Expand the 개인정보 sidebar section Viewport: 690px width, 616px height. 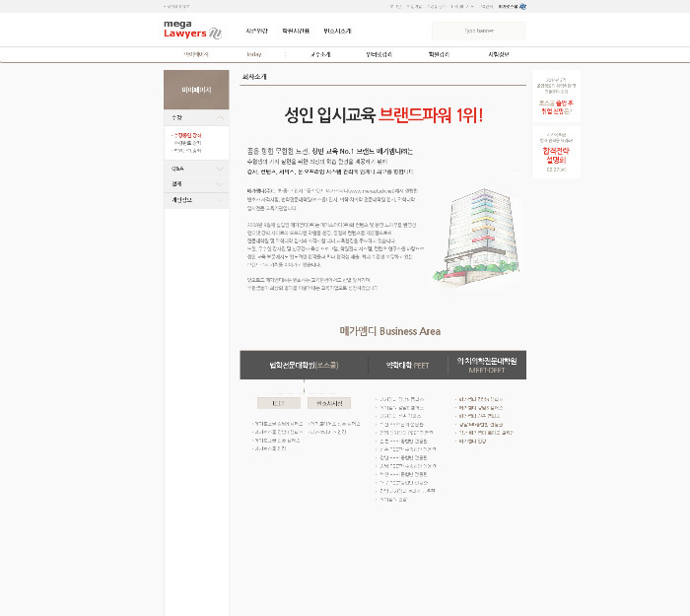196,200
